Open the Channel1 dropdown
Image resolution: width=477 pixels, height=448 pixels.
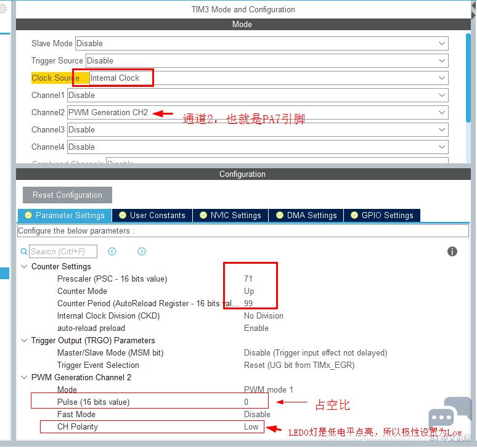click(258, 95)
